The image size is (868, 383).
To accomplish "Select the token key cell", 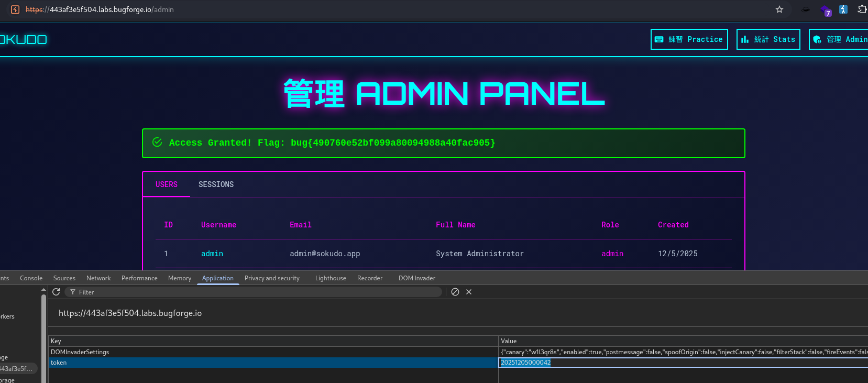I will pos(273,363).
